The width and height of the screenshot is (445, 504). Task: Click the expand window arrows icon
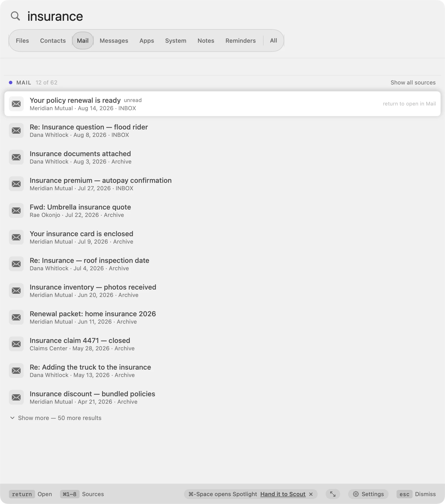pos(333,494)
